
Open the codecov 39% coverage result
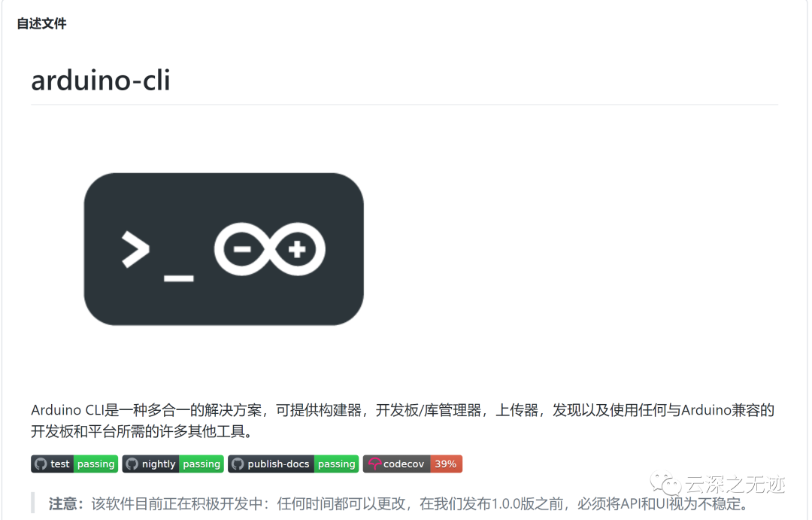click(446, 464)
